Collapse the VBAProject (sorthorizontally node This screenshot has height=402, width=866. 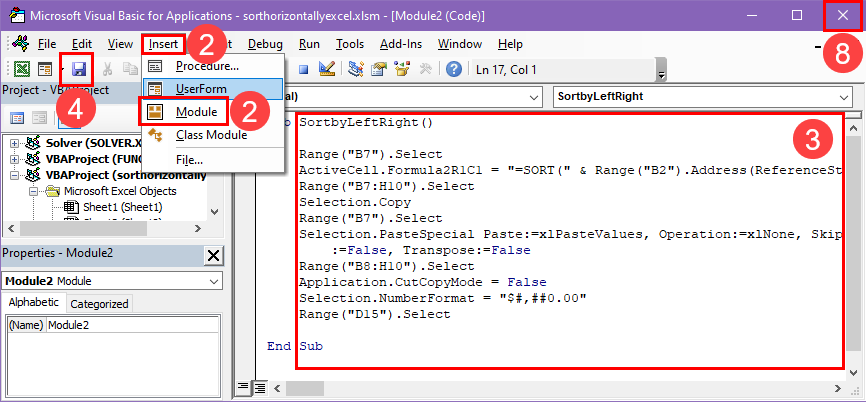pyautogui.click(x=14, y=176)
